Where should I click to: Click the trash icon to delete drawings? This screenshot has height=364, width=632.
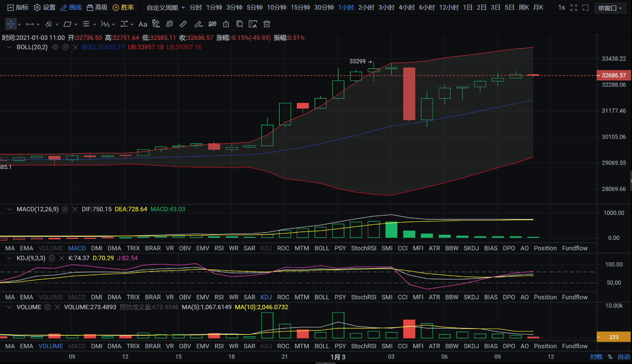[267, 24]
